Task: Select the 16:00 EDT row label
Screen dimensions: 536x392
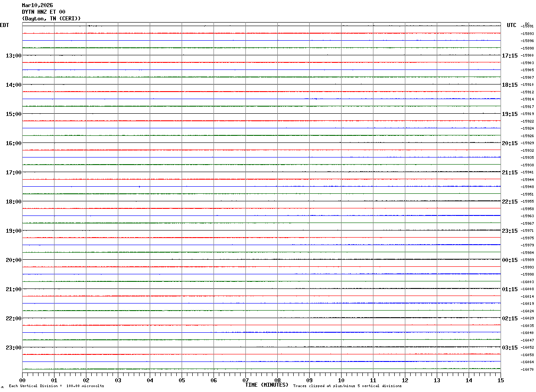Action: 14,143
